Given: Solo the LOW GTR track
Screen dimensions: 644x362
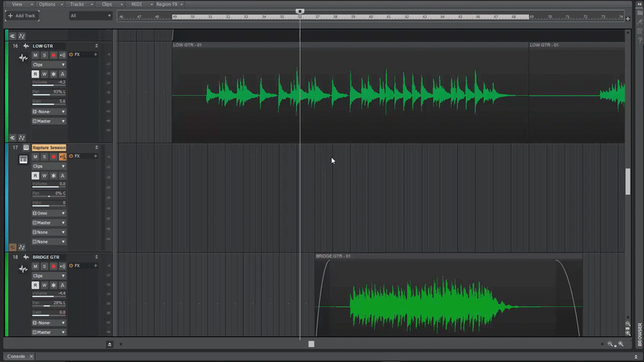Looking at the screenshot, I should [x=44, y=55].
